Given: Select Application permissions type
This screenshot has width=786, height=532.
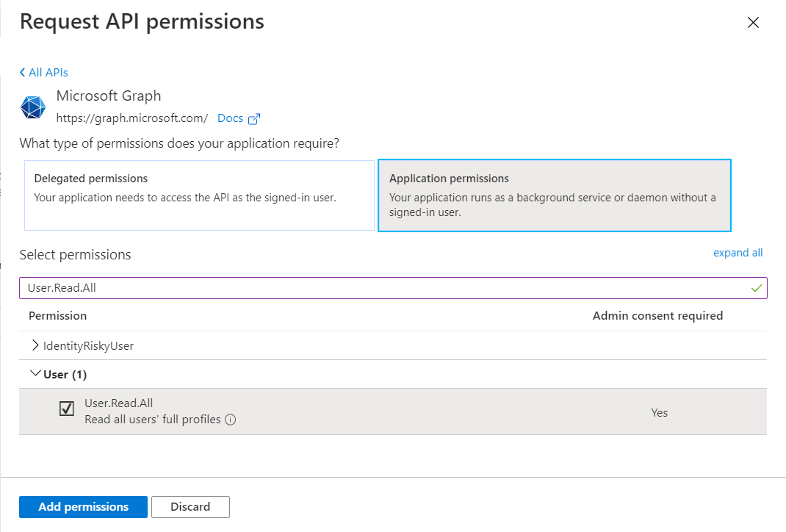Looking at the screenshot, I should [554, 195].
